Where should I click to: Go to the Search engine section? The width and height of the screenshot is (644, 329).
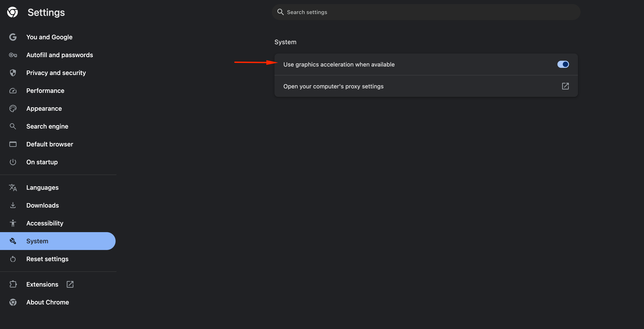(x=47, y=126)
